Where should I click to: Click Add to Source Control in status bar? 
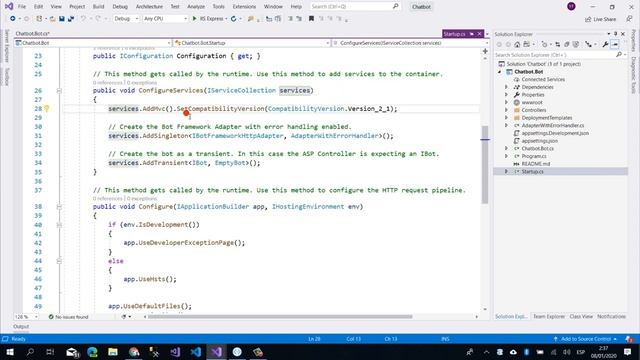coord(585,339)
